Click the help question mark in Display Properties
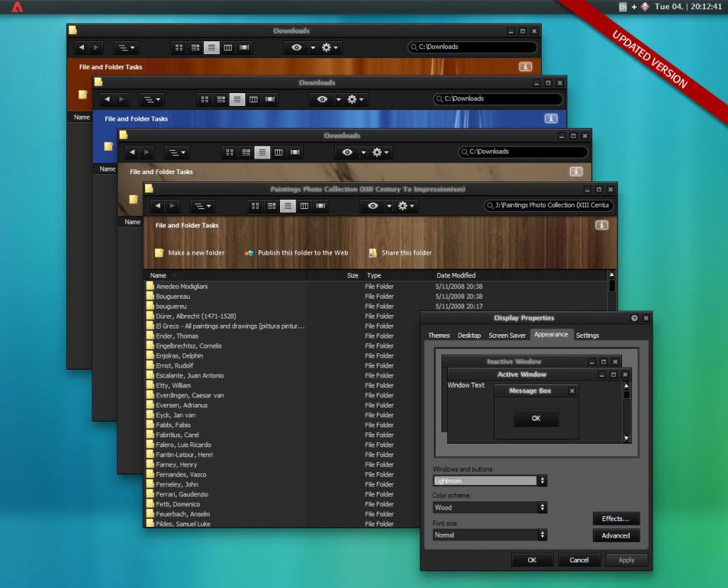Screen dimensions: 728x588 pos(634,318)
